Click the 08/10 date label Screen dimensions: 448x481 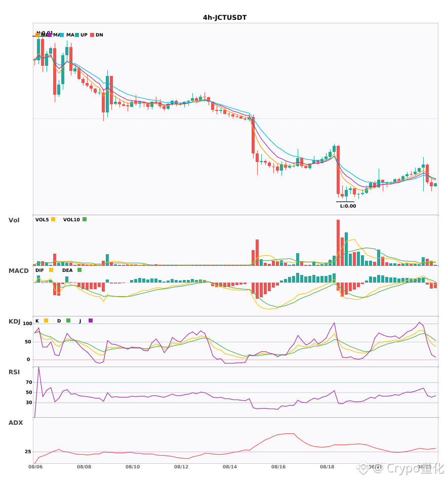click(x=133, y=467)
